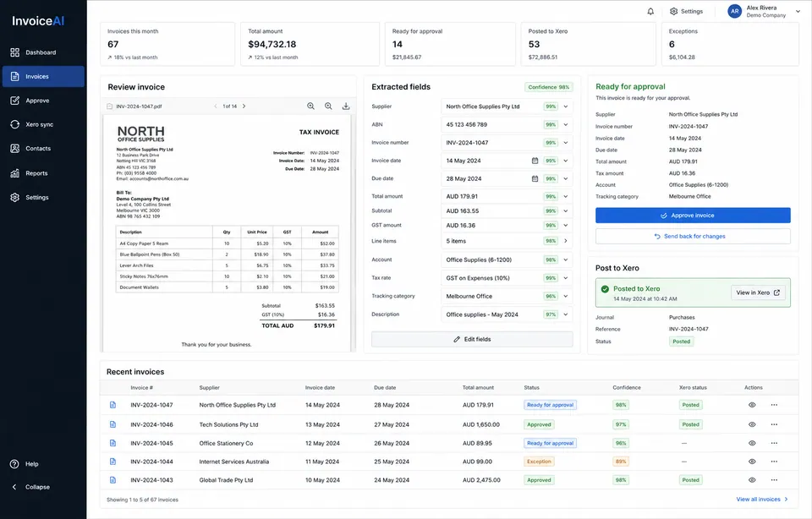Open the Invoice date calendar picker
Image resolution: width=812 pixels, height=519 pixels.
pyautogui.click(x=535, y=161)
